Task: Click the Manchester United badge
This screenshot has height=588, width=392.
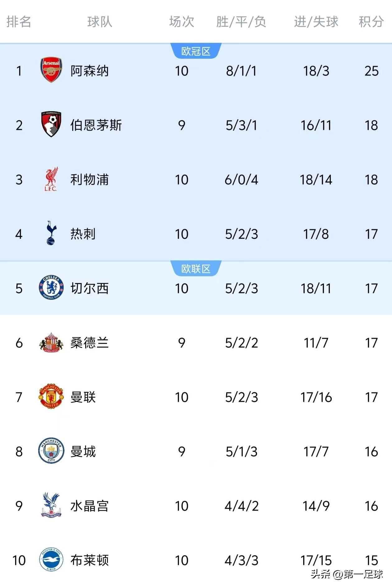Action: (51, 397)
